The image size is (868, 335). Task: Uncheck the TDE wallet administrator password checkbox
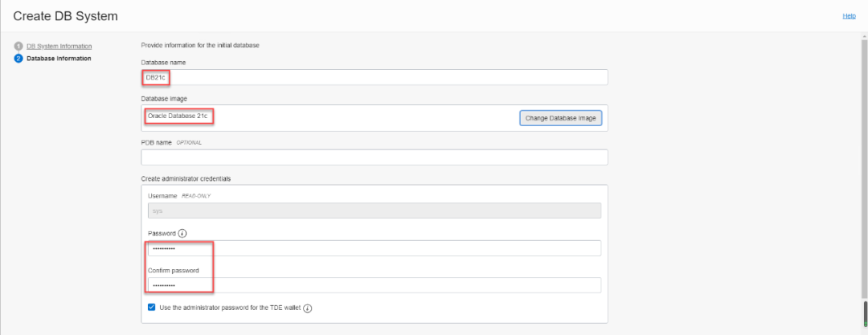pos(152,307)
